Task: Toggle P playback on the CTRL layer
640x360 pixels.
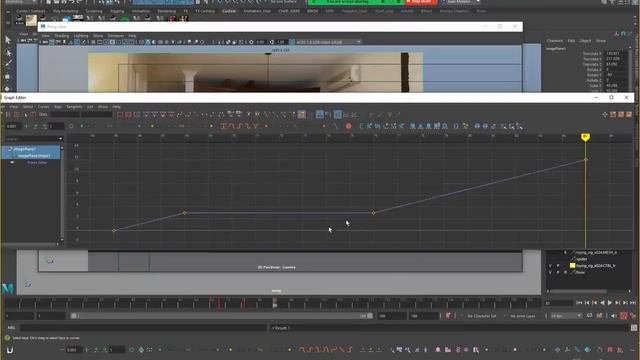Action: coord(558,266)
